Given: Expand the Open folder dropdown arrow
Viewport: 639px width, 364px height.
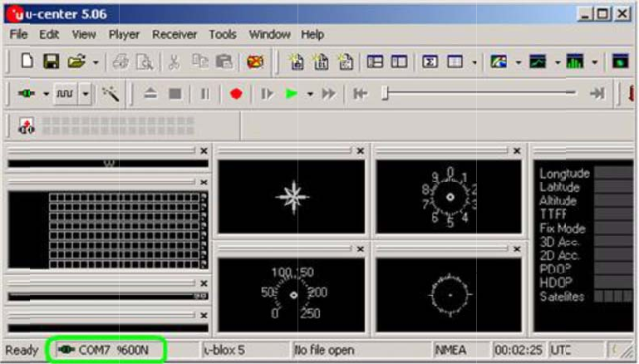Looking at the screenshot, I should (x=96, y=62).
